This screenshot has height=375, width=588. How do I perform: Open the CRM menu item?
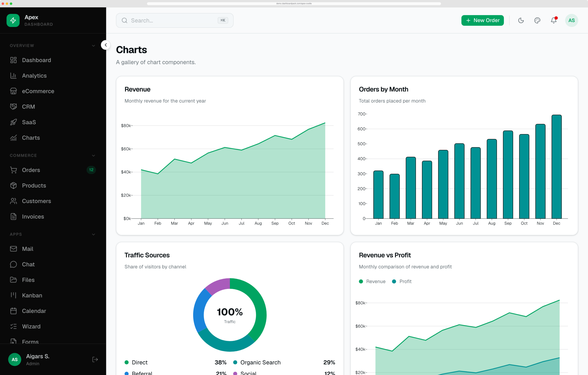tap(53, 107)
